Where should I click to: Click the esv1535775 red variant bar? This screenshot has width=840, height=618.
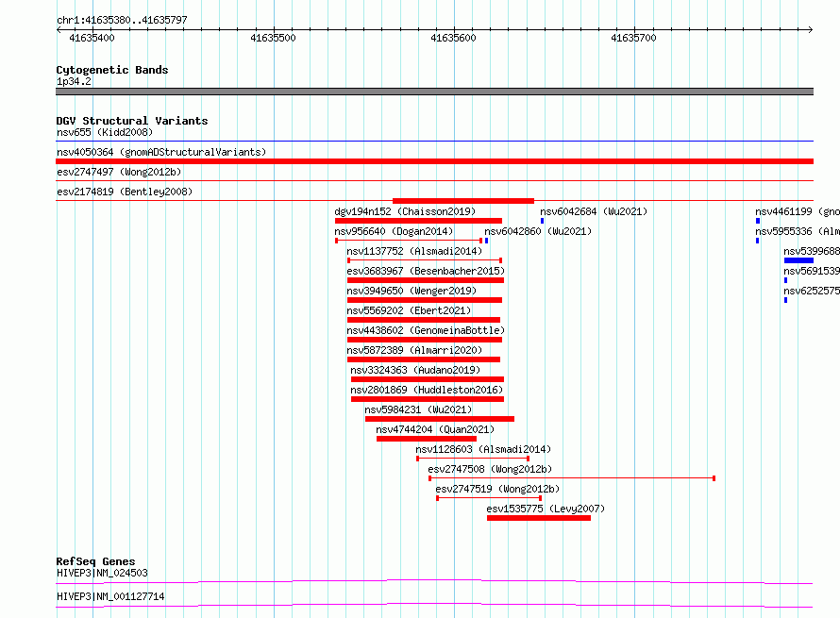click(x=539, y=518)
